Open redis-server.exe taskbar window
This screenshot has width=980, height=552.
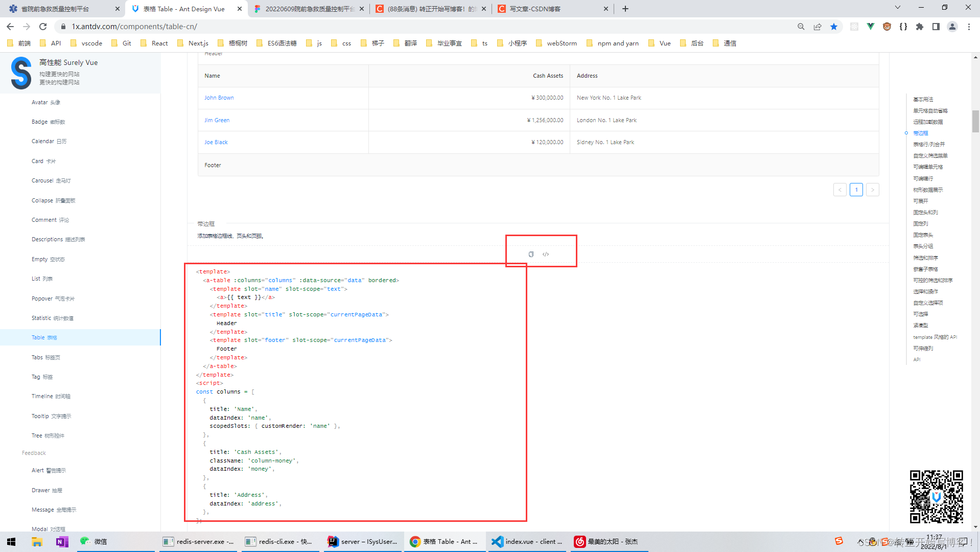(198, 541)
